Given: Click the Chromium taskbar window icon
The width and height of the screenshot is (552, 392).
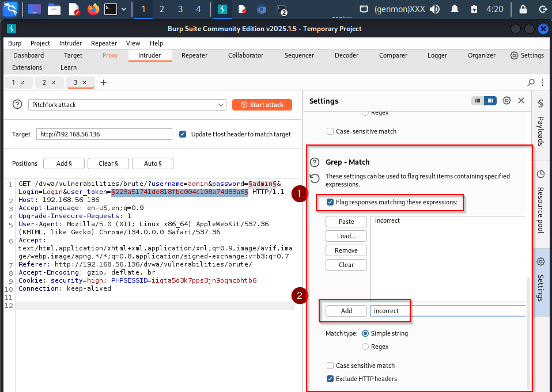Looking at the screenshot, I should (x=261, y=9).
